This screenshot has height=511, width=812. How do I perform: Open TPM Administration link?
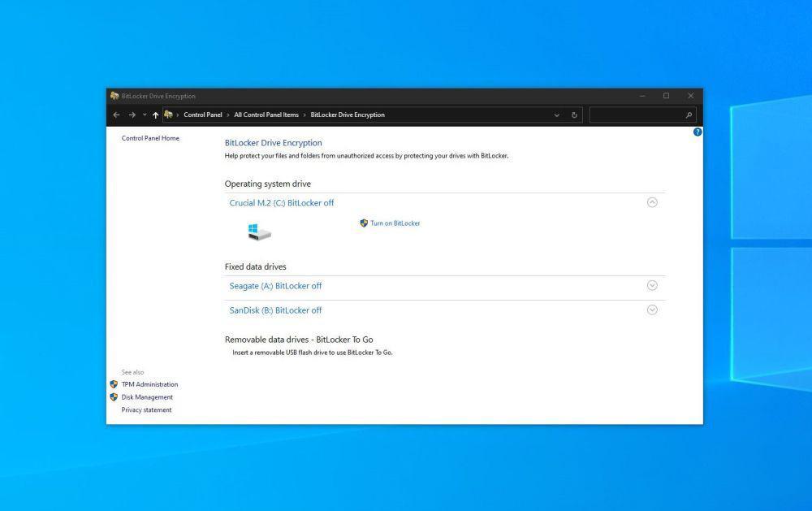click(x=149, y=384)
